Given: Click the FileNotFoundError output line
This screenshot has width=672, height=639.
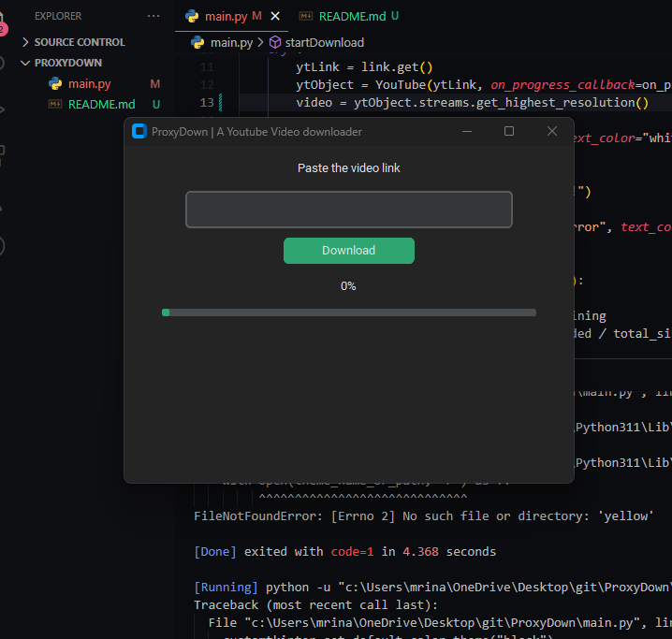Looking at the screenshot, I should [423, 516].
